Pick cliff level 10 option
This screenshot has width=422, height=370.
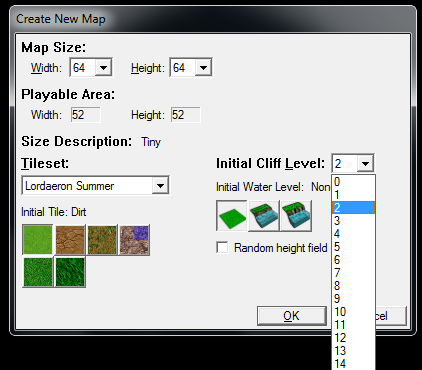pos(353,312)
